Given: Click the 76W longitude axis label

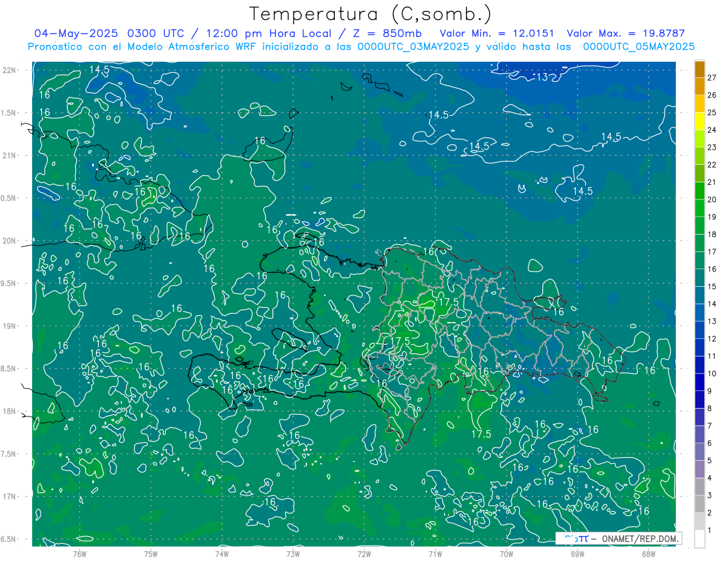Looking at the screenshot, I should 79,554.
